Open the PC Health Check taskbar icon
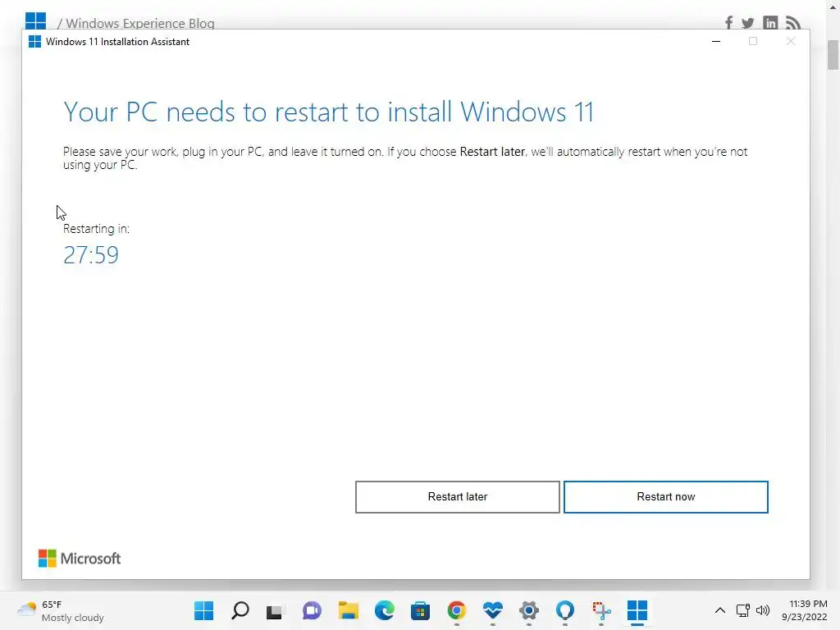The height and width of the screenshot is (630, 840). (x=492, y=610)
